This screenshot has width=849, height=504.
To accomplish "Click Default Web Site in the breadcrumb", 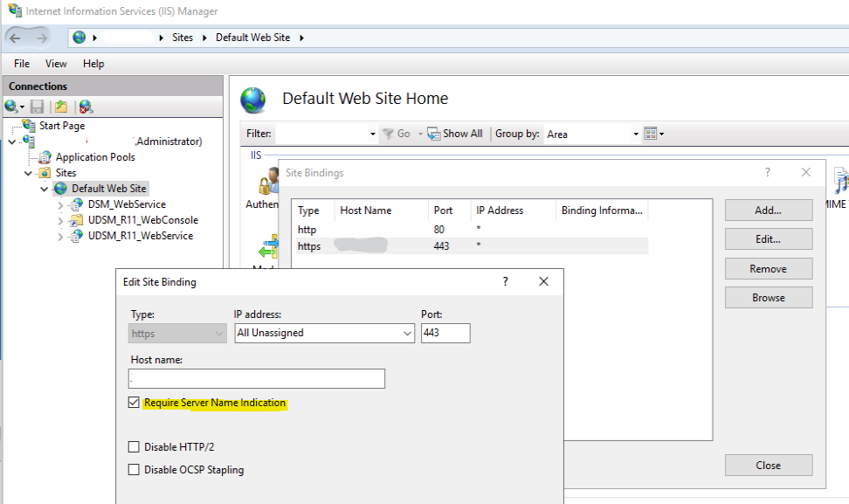I will [x=252, y=38].
